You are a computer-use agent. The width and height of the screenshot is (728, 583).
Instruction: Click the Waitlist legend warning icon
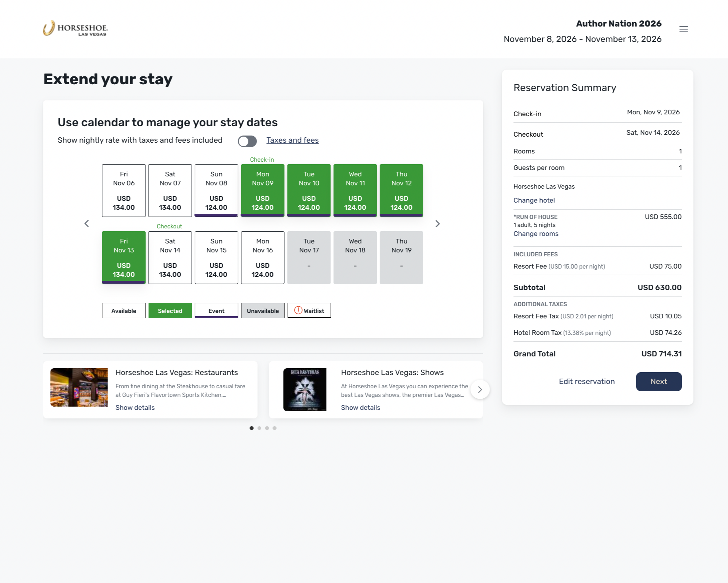pos(298,311)
